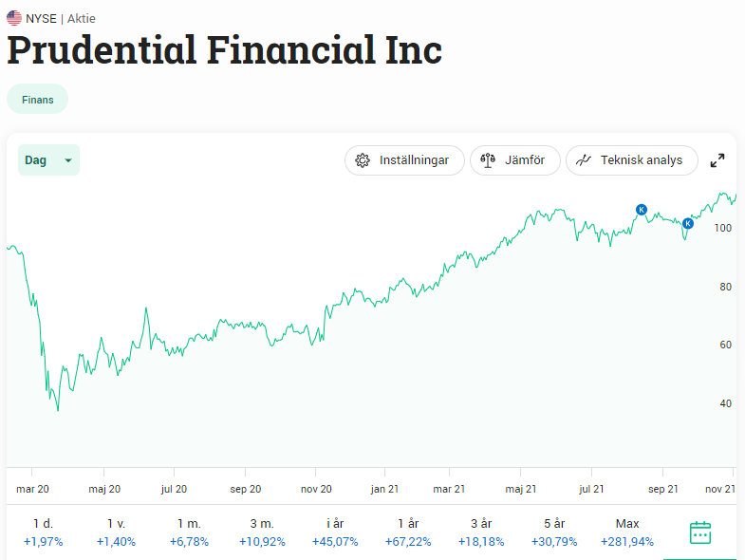Click the Jämför scales icon
The height and width of the screenshot is (560, 745).
point(488,160)
